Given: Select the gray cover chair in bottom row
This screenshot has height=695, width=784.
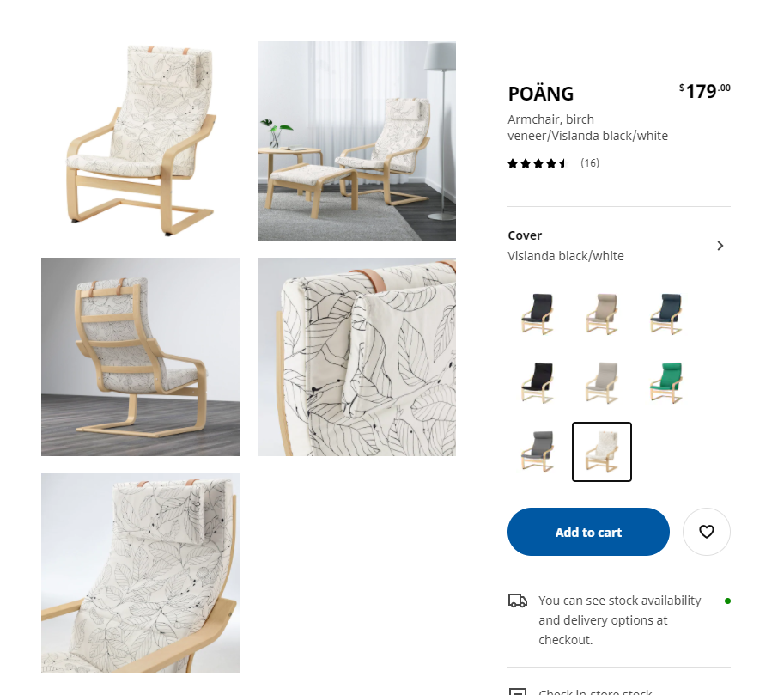Looking at the screenshot, I should point(538,451).
